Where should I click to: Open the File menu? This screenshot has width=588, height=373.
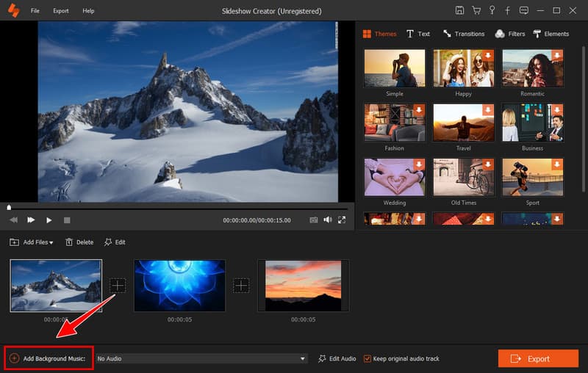click(x=35, y=11)
